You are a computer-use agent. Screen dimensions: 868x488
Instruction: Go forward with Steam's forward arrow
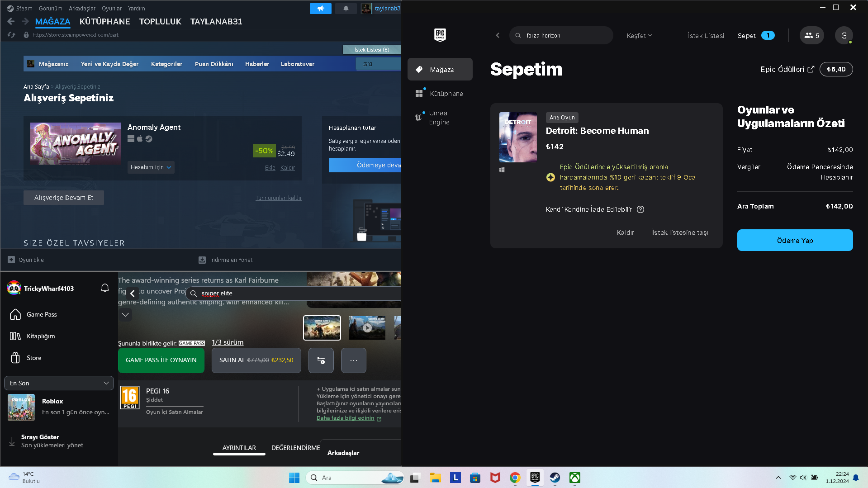25,21
